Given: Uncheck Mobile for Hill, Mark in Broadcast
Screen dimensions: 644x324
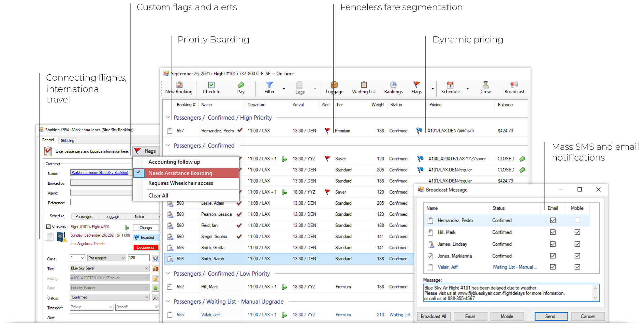Looking at the screenshot, I should pyautogui.click(x=577, y=232).
